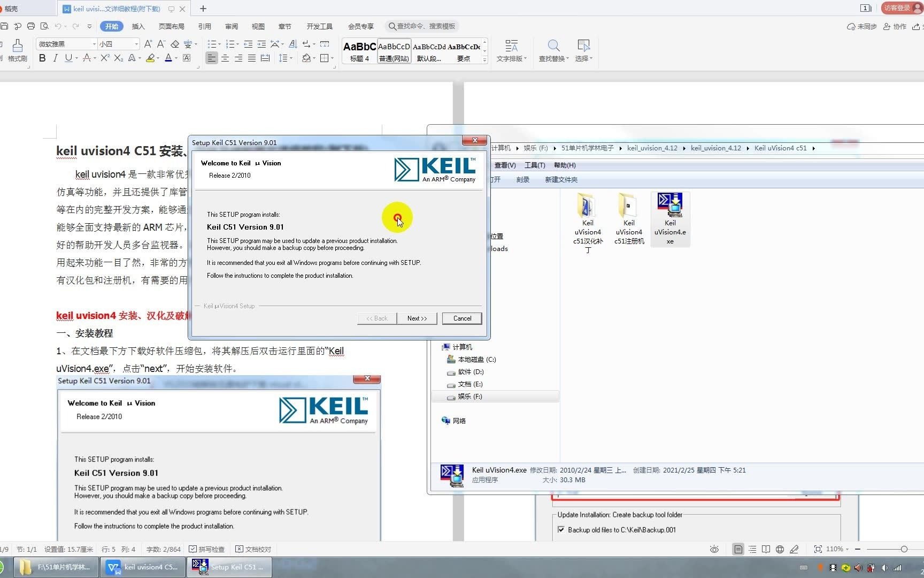Click Cancel in Keil setup dialog

pyautogui.click(x=462, y=318)
